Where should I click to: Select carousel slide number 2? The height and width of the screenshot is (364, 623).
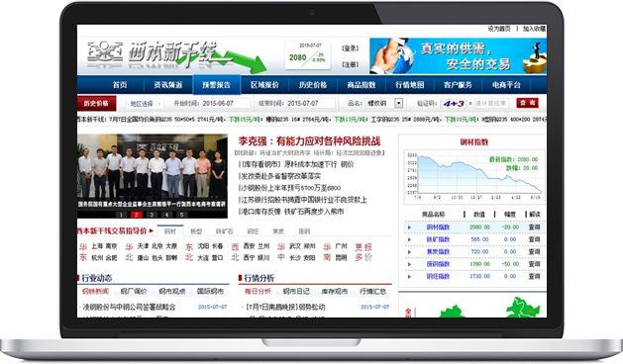(137, 215)
